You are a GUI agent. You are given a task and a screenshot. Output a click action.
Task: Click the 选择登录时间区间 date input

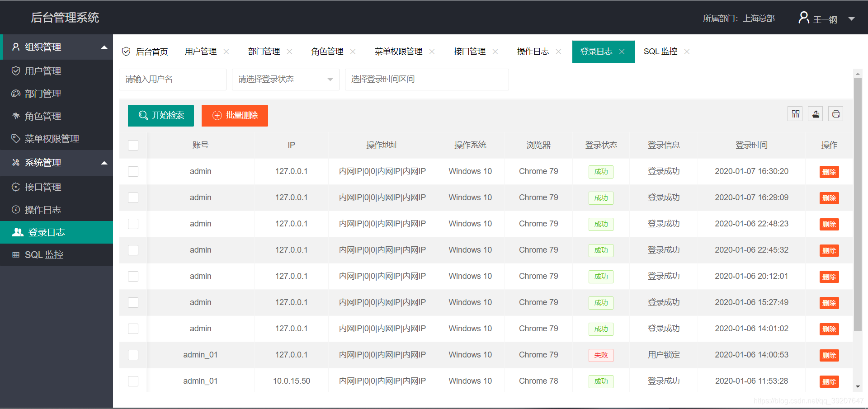tap(426, 79)
